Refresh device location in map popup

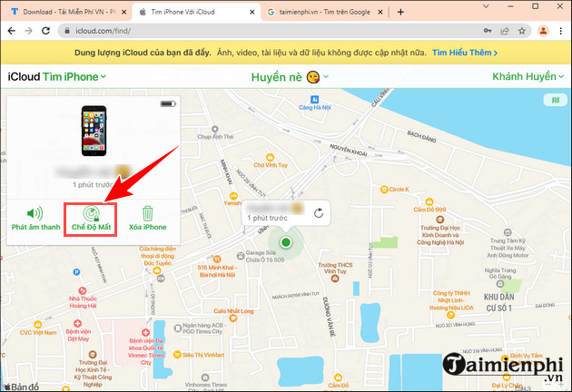pos(319,213)
